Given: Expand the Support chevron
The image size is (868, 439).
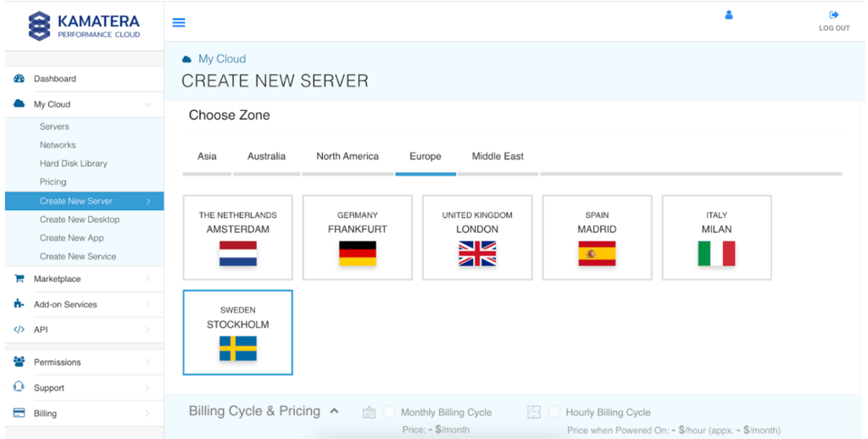Looking at the screenshot, I should tap(147, 387).
